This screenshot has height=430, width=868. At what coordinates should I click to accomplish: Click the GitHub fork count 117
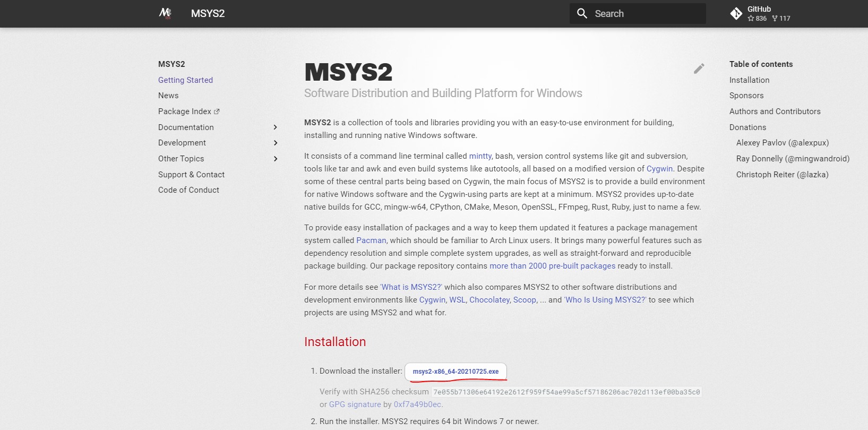click(x=781, y=19)
